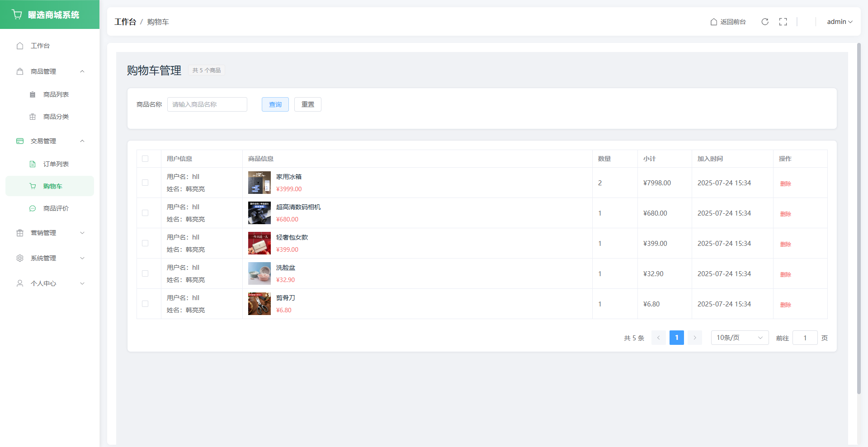868x447 pixels.
Task: Select the 购物车 sidebar menu item
Action: coord(52,186)
